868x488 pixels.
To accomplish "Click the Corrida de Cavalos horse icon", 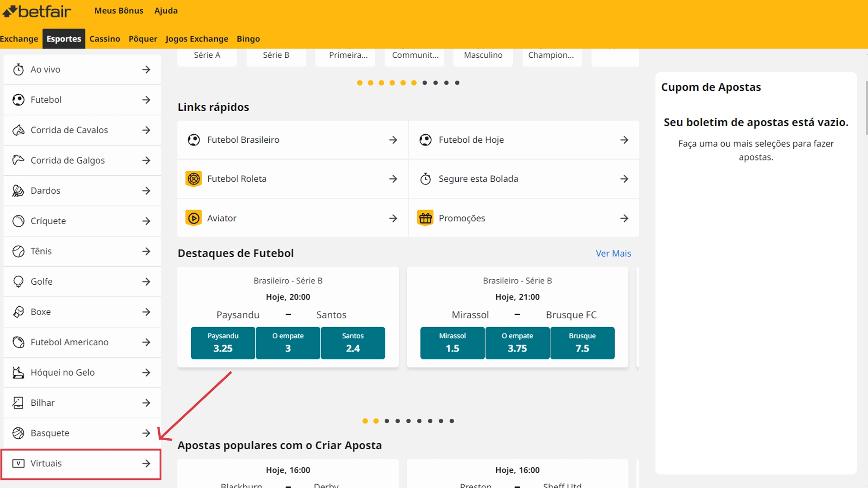I will coord(18,130).
